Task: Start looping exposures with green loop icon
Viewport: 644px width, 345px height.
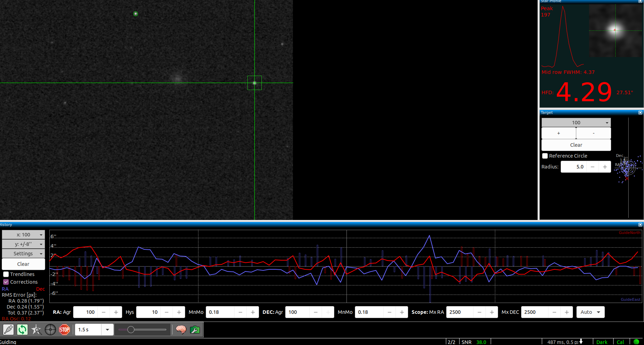Action: [22, 330]
